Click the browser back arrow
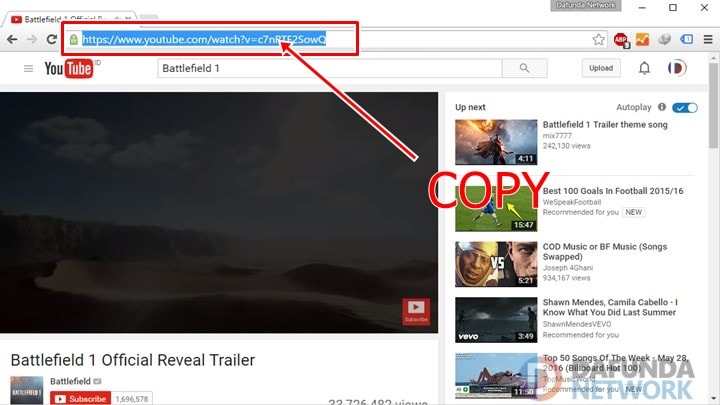 coord(12,40)
